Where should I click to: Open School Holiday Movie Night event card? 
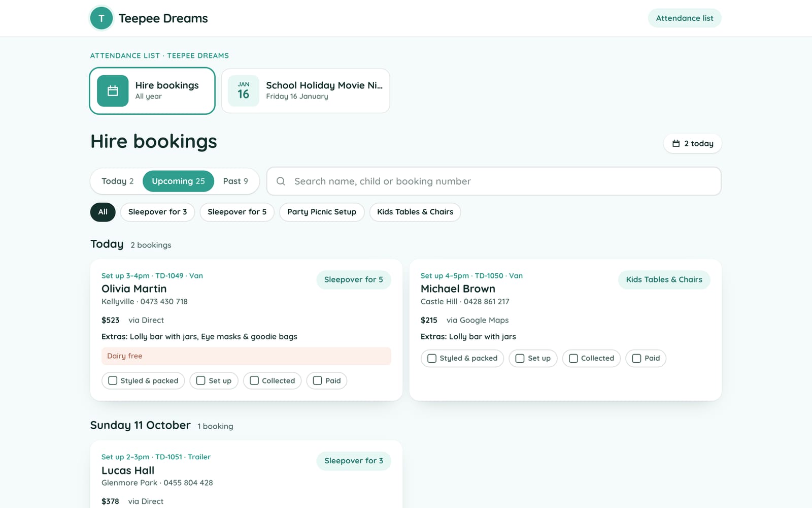click(306, 91)
